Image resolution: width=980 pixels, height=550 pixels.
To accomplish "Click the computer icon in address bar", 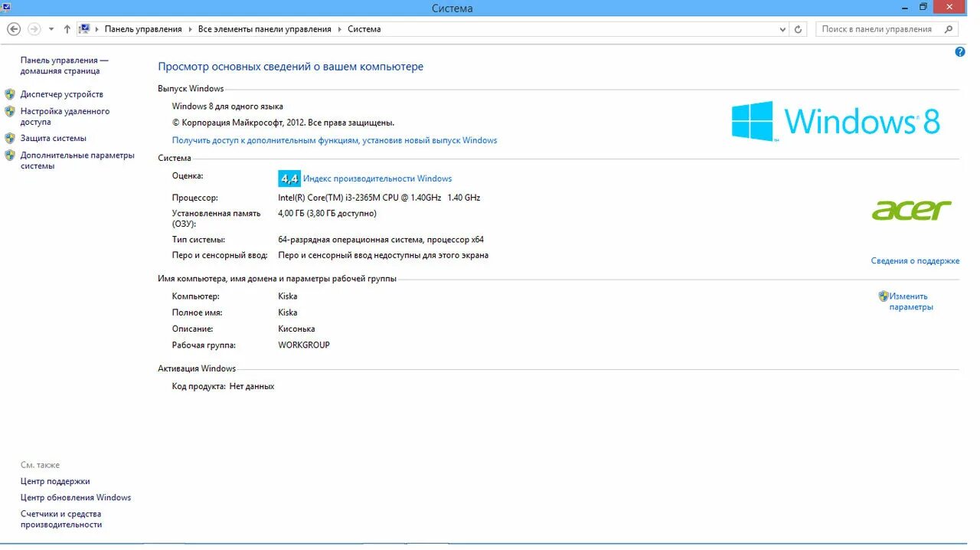I will pyautogui.click(x=85, y=29).
